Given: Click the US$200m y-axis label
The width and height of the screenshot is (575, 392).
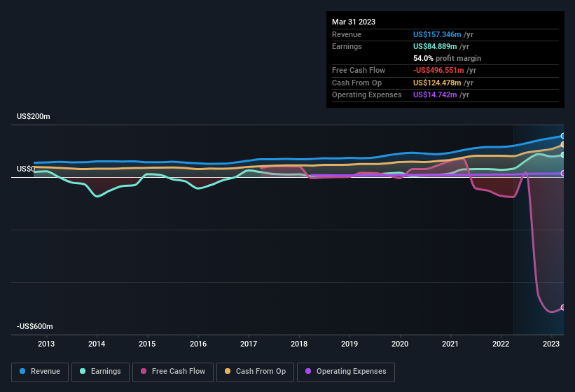Looking at the screenshot, I should pyautogui.click(x=34, y=116).
